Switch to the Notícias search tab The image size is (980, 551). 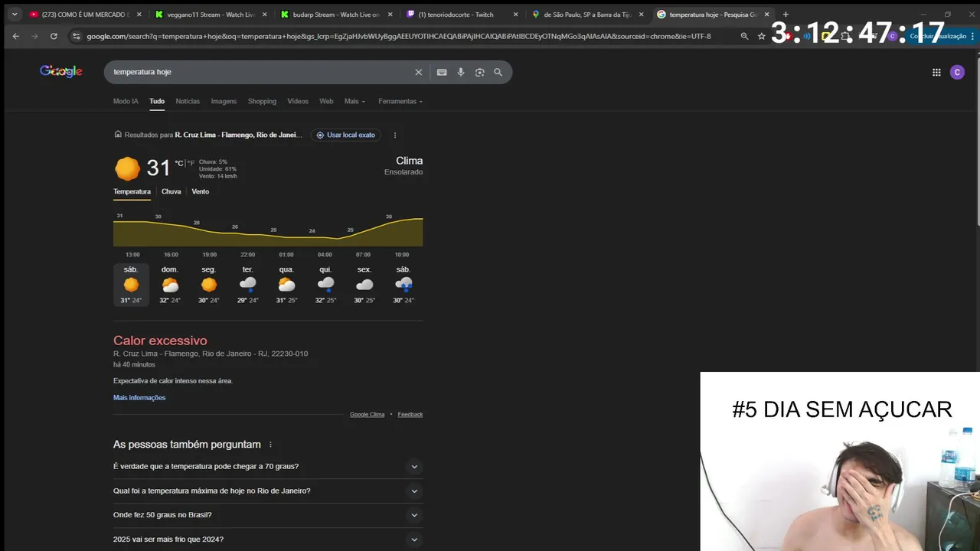point(188,101)
